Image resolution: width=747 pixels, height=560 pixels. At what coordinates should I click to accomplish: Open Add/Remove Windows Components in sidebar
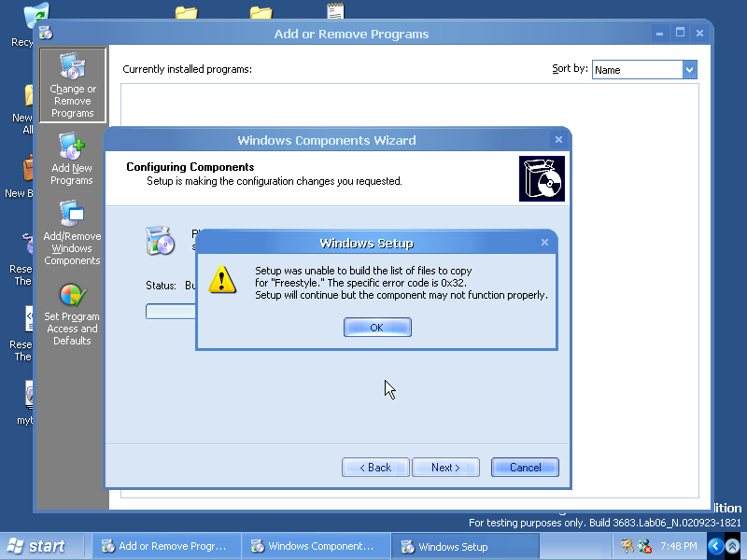click(x=72, y=233)
